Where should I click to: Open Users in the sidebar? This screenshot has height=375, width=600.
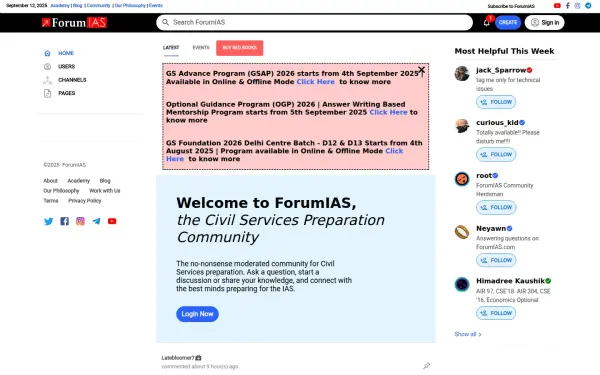pos(67,67)
